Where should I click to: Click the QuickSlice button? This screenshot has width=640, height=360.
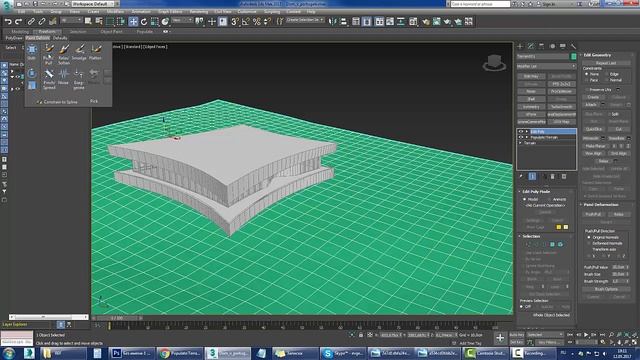click(x=594, y=129)
